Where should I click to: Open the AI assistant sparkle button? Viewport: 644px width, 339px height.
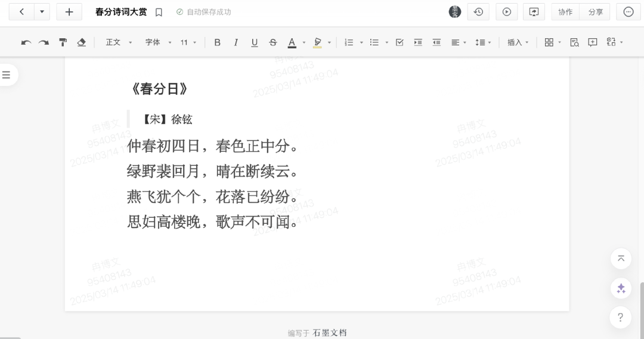click(x=621, y=288)
